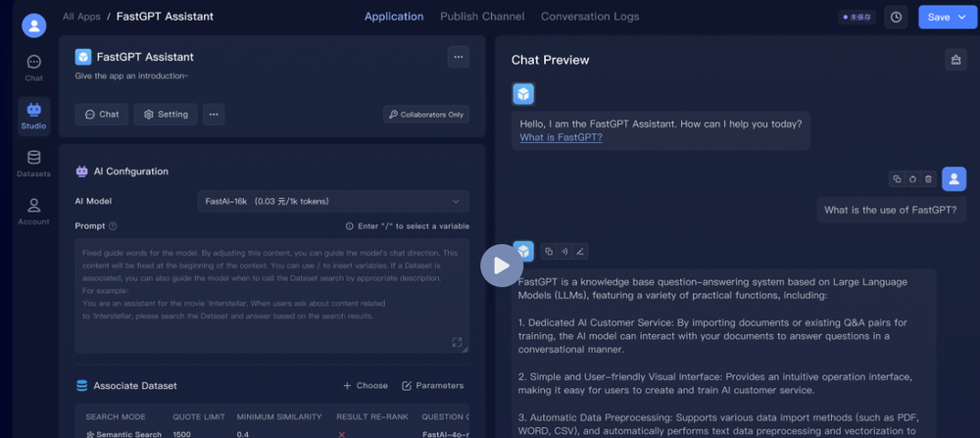Click the quote limit value 1500

click(x=183, y=434)
